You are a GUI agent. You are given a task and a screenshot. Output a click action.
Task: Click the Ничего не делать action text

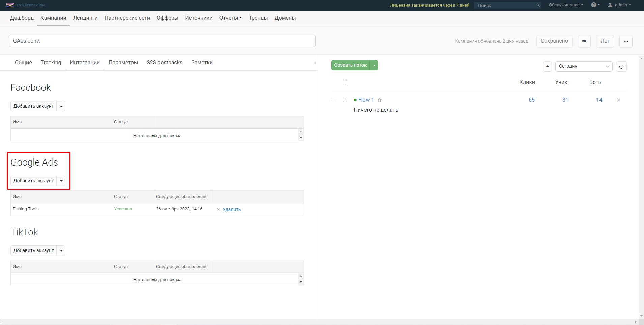tap(376, 110)
